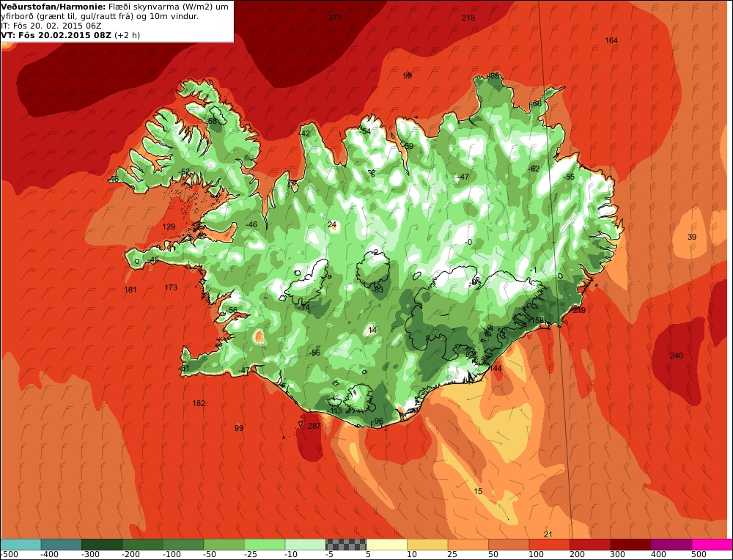Click the 129 value west of Iceland
This screenshot has width=733, height=560.
(169, 226)
